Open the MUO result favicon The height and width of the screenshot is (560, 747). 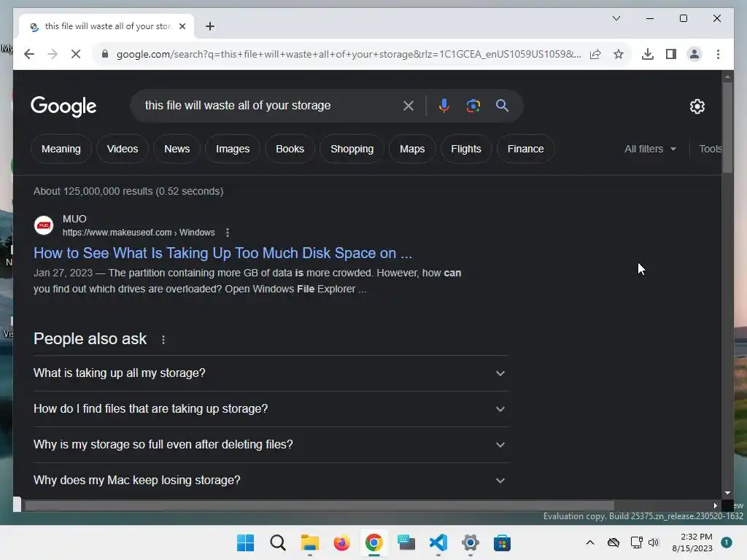(44, 225)
